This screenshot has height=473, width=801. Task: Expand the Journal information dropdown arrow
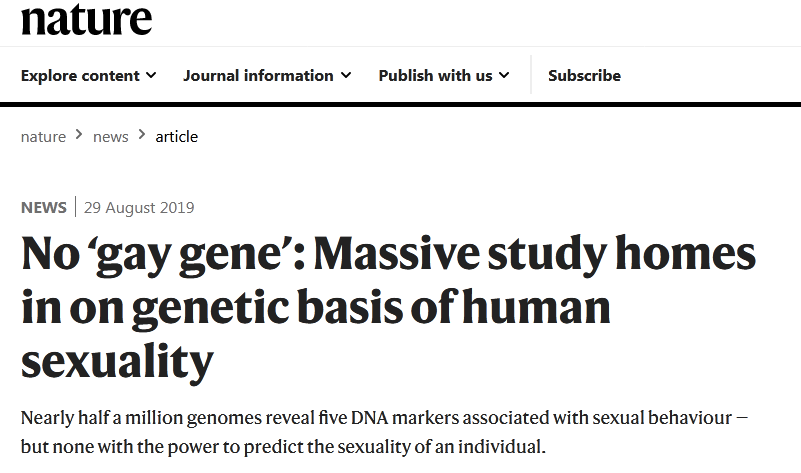click(x=346, y=75)
